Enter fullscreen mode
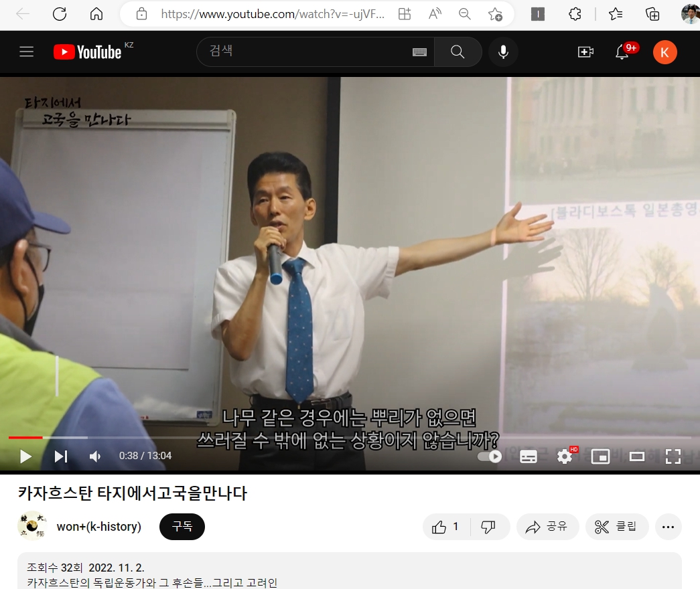700x589 pixels. (x=673, y=456)
